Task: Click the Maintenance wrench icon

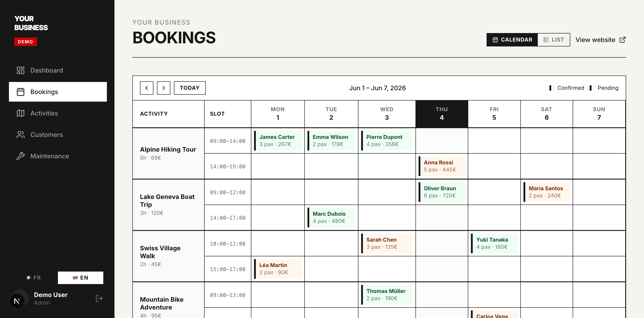Action: click(x=21, y=156)
